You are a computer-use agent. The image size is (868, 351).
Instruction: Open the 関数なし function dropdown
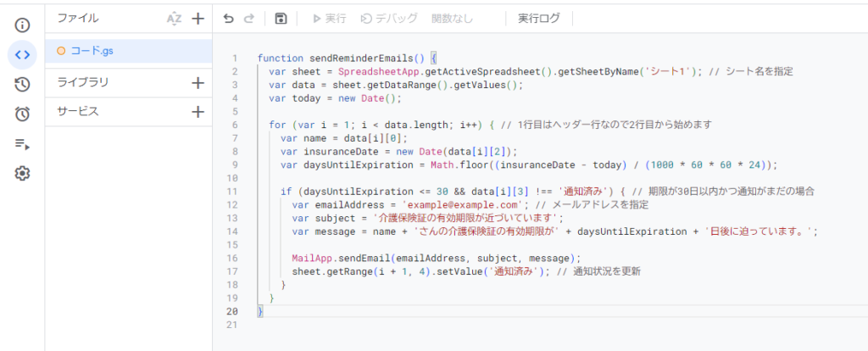[453, 19]
